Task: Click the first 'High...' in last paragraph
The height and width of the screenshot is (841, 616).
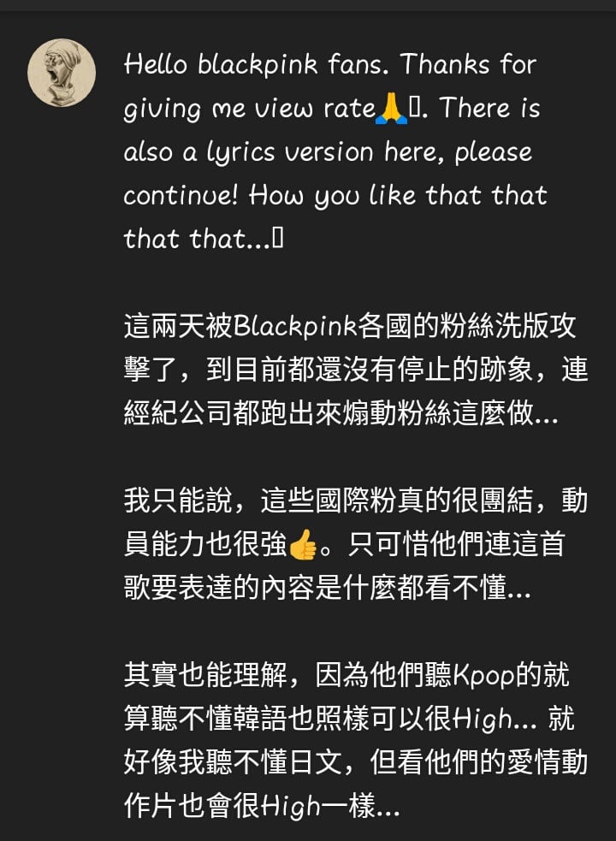Action: point(495,720)
